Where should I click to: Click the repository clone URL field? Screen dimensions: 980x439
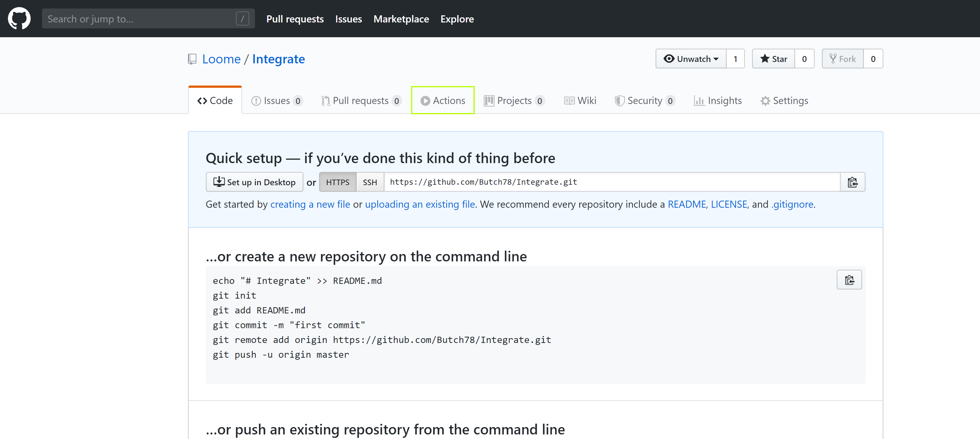[x=612, y=182]
